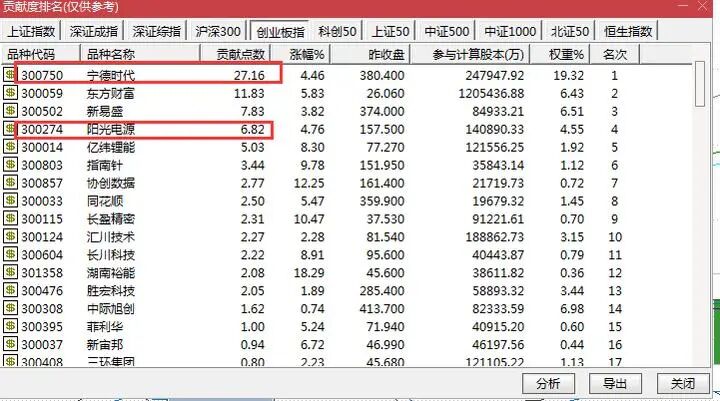Click the stock icon beside 300124
This screenshot has height=401, width=720.
10,236
